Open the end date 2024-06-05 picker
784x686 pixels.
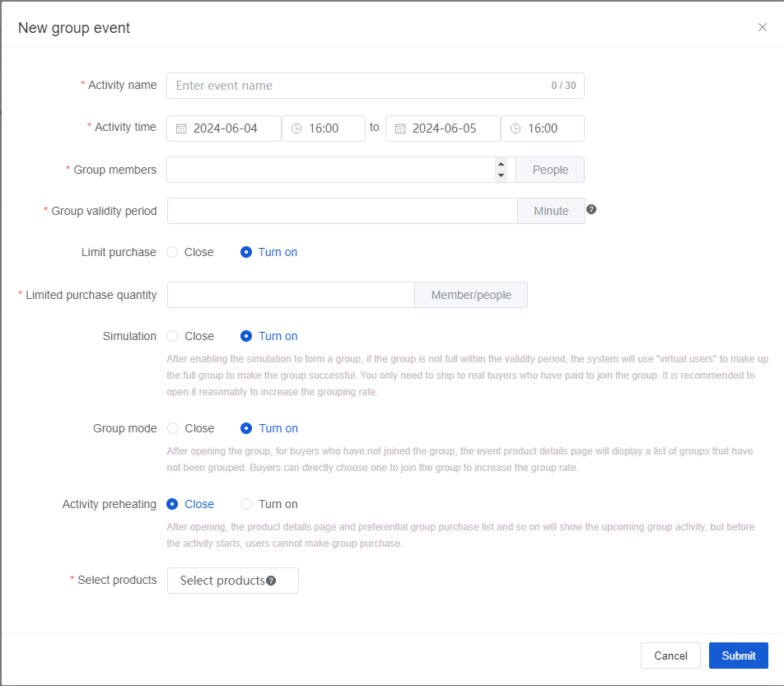pyautogui.click(x=442, y=128)
